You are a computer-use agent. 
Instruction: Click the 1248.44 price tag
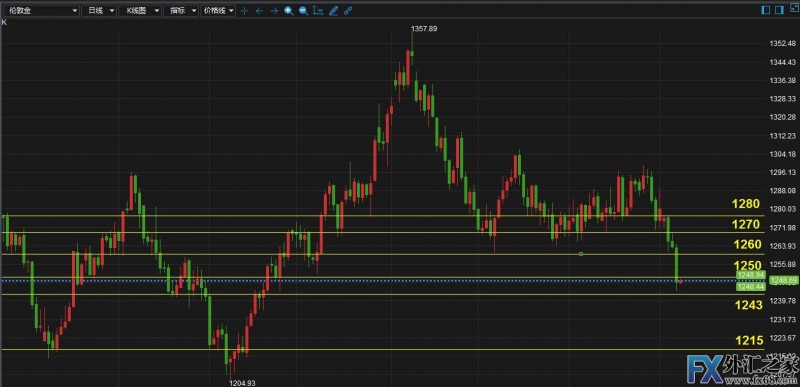pyautogui.click(x=751, y=287)
